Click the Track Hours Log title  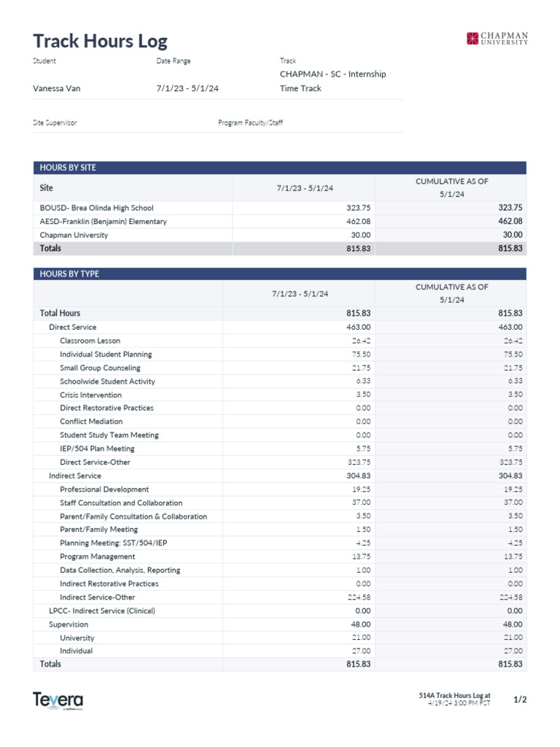click(100, 41)
